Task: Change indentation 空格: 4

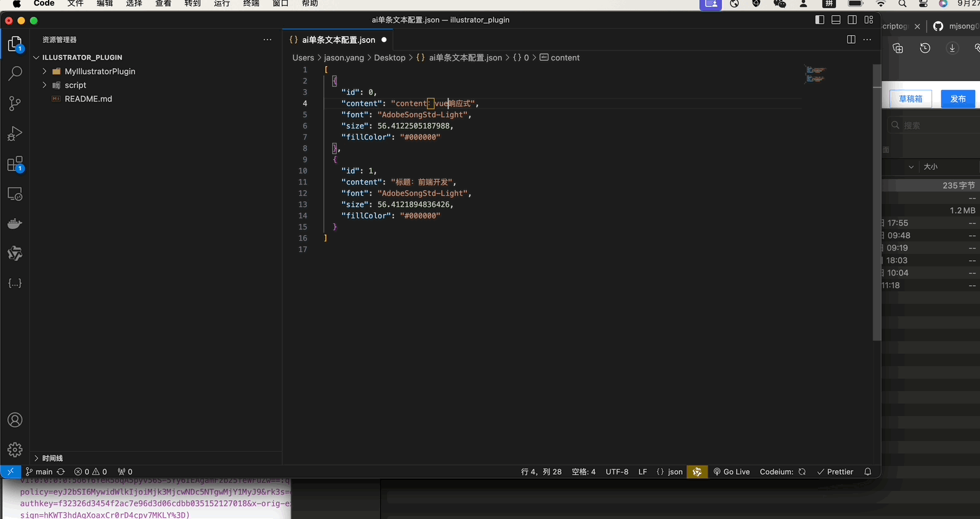Action: pyautogui.click(x=584, y=472)
